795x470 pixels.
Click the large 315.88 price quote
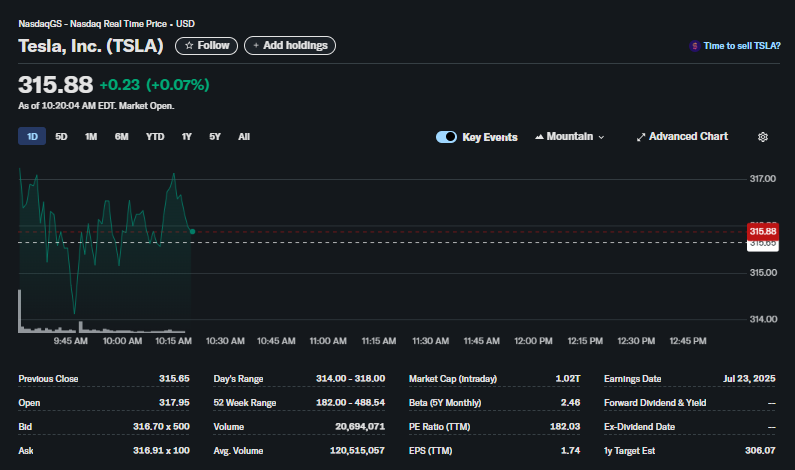pos(56,85)
